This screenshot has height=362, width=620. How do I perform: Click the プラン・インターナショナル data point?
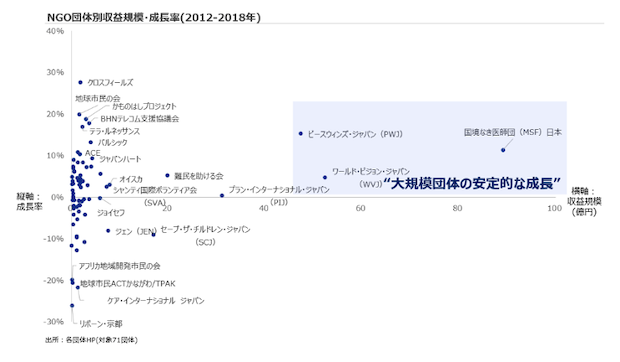pyautogui.click(x=222, y=195)
